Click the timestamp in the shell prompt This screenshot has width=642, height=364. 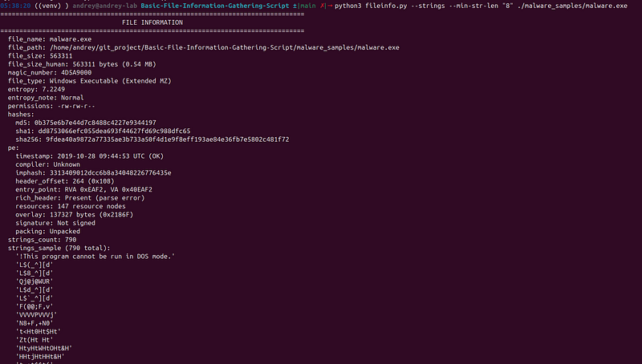[15, 6]
